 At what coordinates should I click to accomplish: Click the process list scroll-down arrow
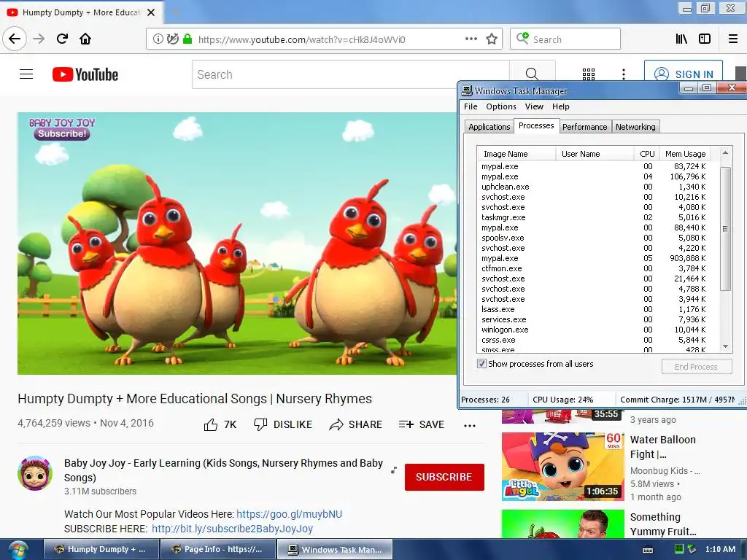pyautogui.click(x=725, y=346)
